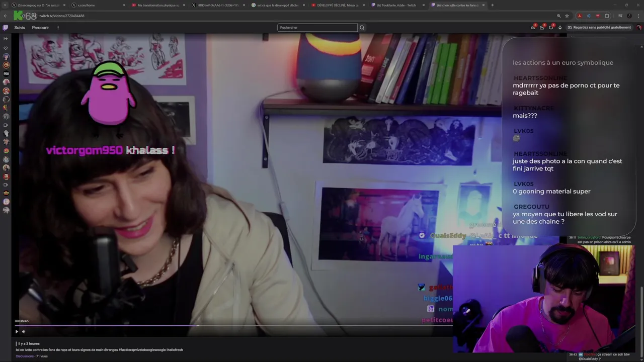The width and height of the screenshot is (644, 362).
Task: Click the search magnifier button
Action: coord(362,28)
